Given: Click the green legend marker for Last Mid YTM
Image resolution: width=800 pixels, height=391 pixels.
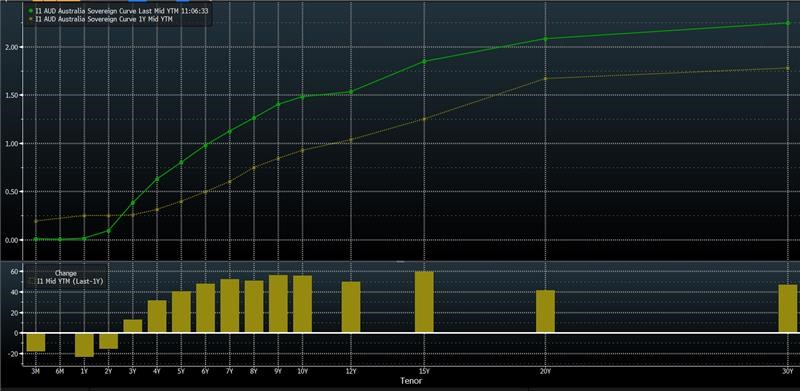Looking at the screenshot, I should pyautogui.click(x=31, y=10).
